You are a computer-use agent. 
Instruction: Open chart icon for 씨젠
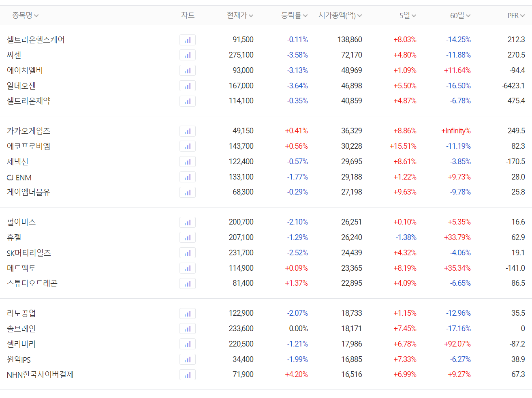[x=188, y=55]
